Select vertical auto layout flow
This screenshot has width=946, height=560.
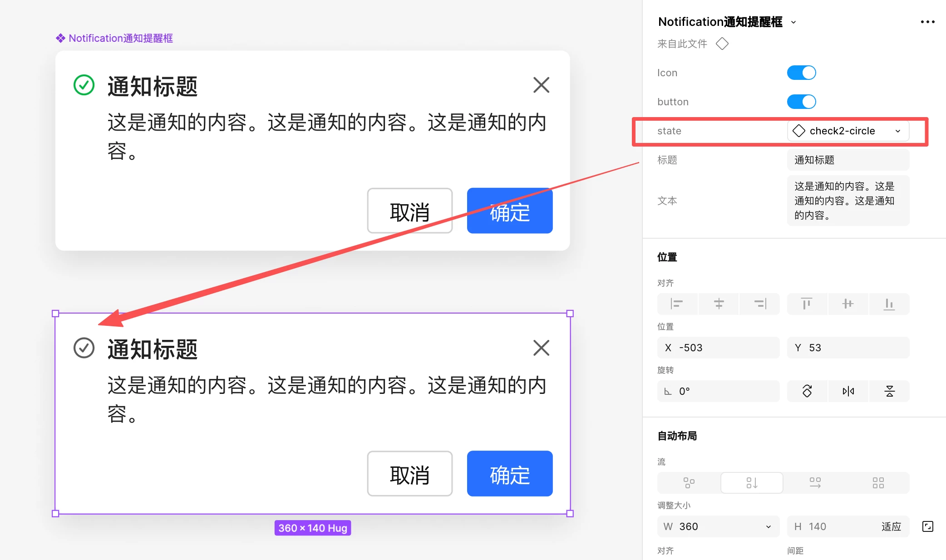(x=752, y=483)
